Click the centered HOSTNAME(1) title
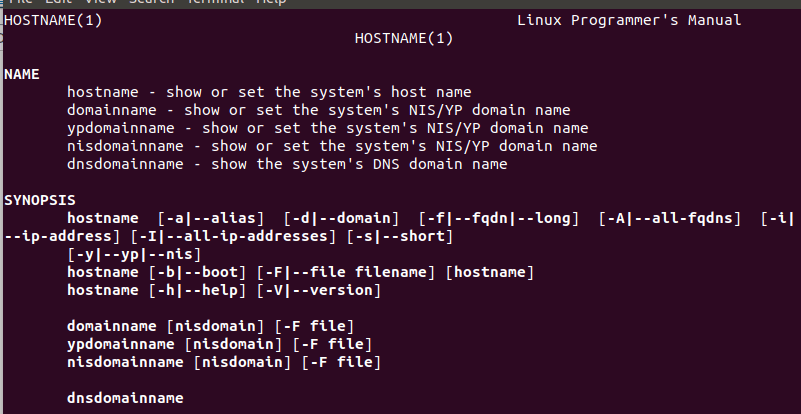 404,38
